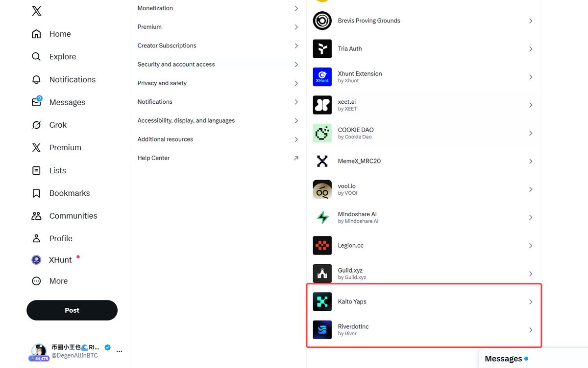Click the RiverdotInc app icon
This screenshot has width=588, height=368.
coord(322,330)
